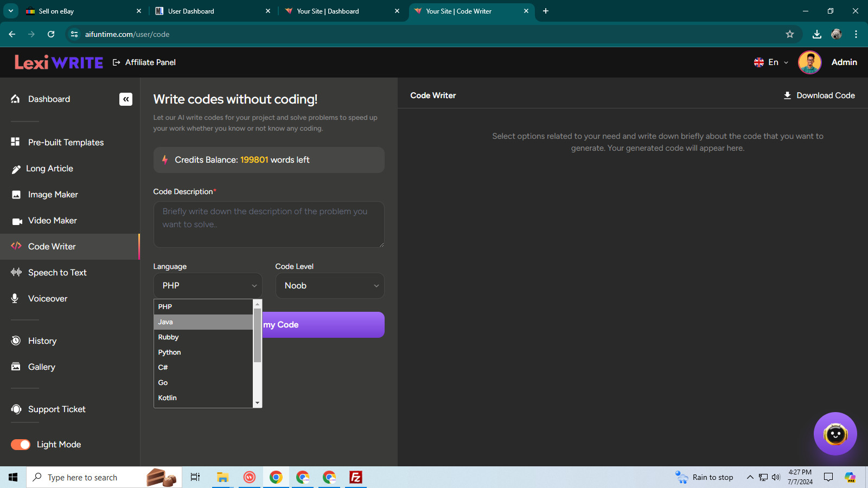Collapse the sidebar with double-chevron icon

126,99
